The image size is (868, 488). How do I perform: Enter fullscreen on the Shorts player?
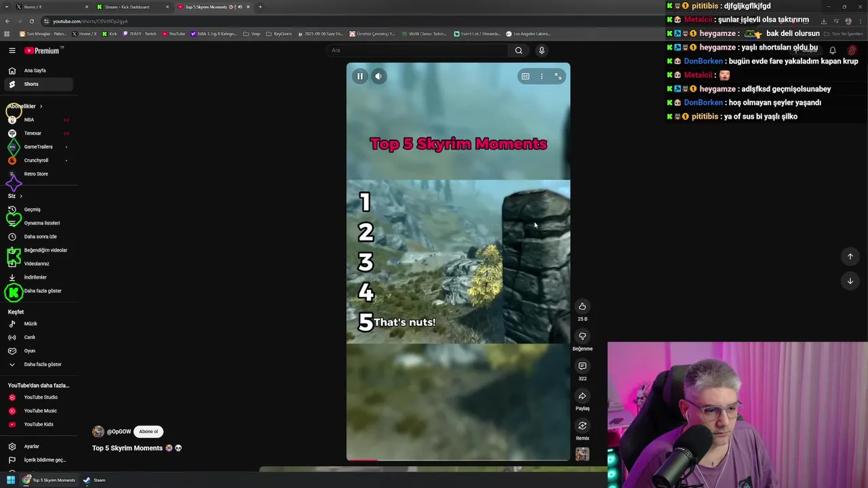coord(558,77)
